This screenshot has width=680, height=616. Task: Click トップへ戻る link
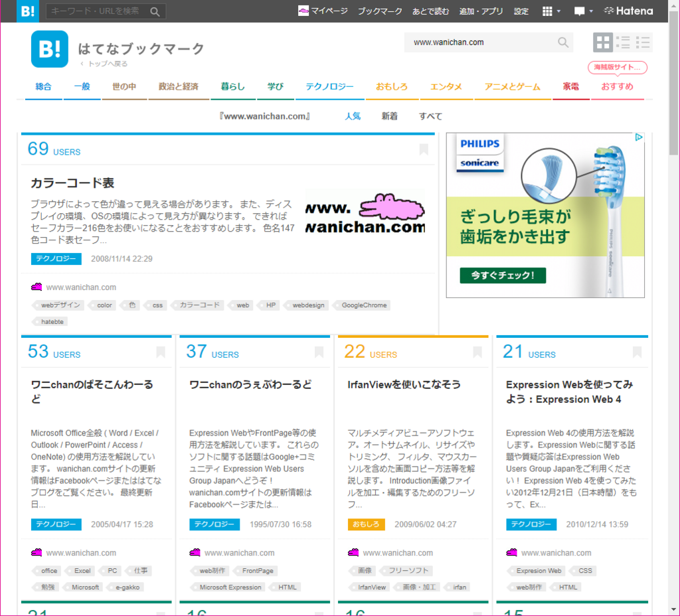coord(104,64)
